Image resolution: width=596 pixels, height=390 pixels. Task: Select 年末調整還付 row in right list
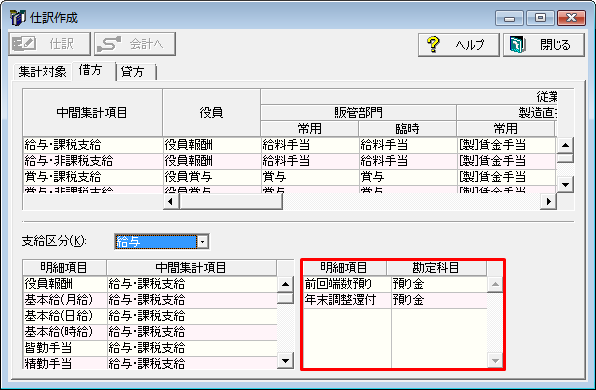click(395, 300)
